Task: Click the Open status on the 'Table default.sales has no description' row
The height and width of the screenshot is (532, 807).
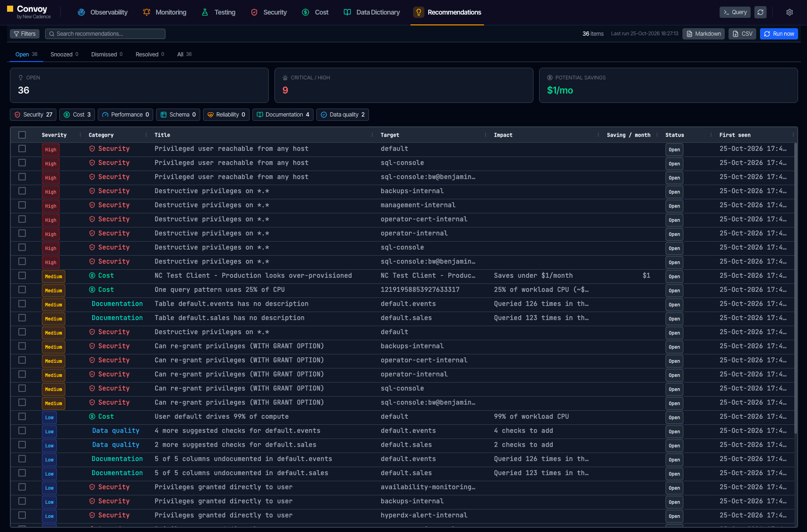Action: tap(674, 319)
